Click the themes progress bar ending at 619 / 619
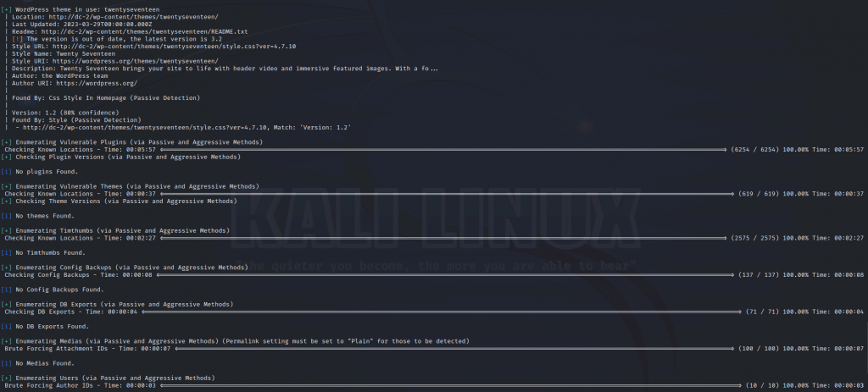This screenshot has height=392, width=868. pyautogui.click(x=448, y=194)
